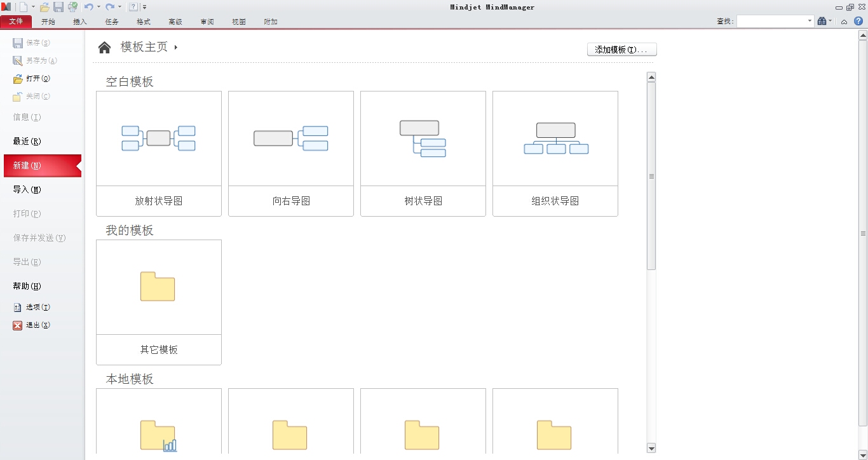Choose the 组织状导图 blank template
This screenshot has height=460, width=868.
555,154
